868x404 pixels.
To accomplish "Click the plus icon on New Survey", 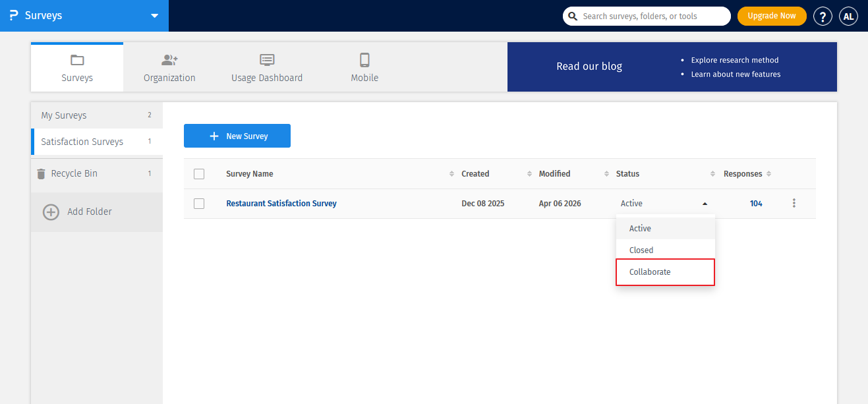I will point(214,136).
